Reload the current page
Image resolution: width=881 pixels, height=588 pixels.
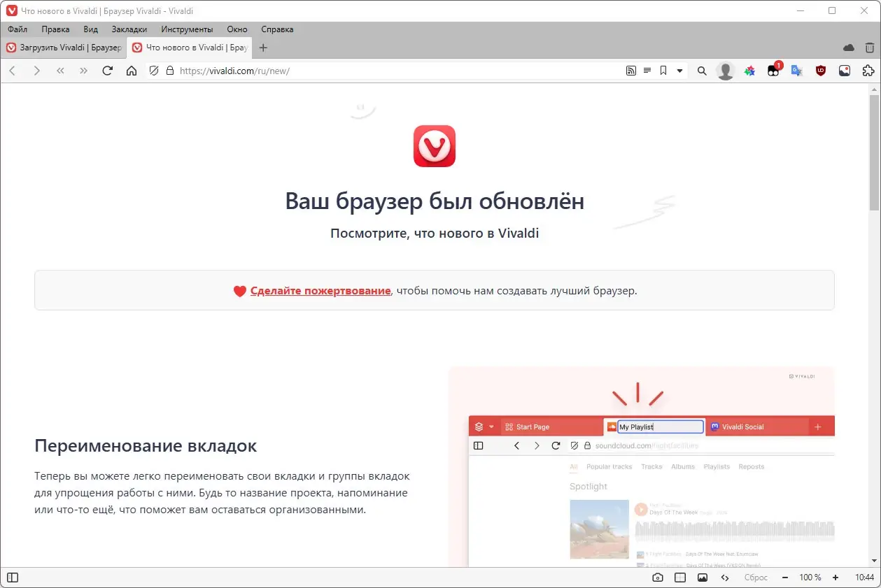pyautogui.click(x=107, y=70)
